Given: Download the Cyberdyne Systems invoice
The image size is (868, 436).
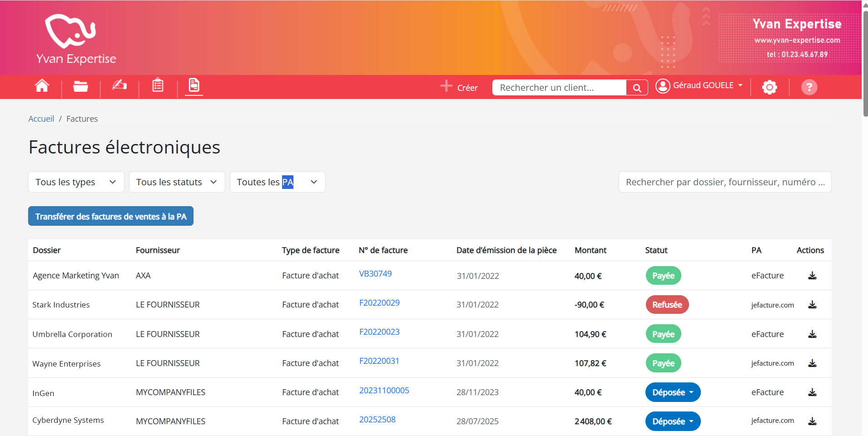Looking at the screenshot, I should click(x=812, y=421).
